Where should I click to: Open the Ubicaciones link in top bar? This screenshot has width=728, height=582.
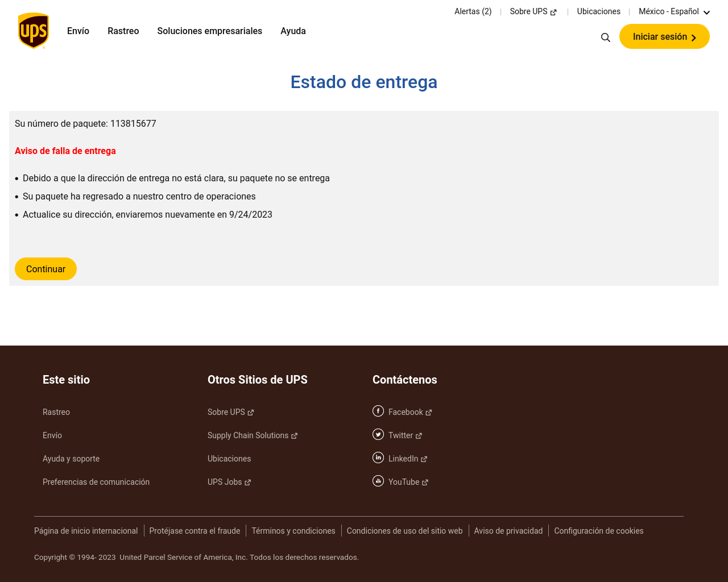point(599,11)
